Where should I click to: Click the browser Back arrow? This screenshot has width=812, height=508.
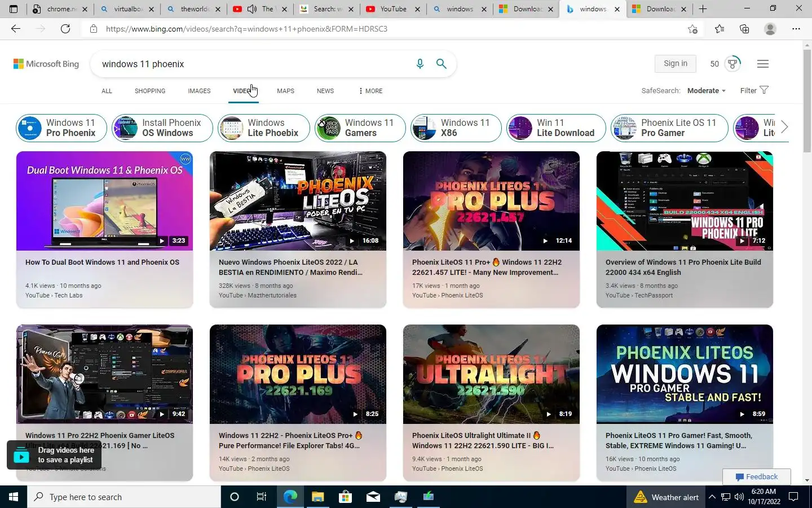point(16,29)
